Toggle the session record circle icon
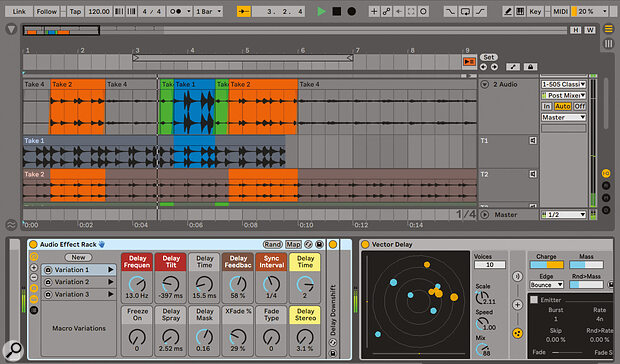Image resolution: width=620 pixels, height=364 pixels. 423,11
